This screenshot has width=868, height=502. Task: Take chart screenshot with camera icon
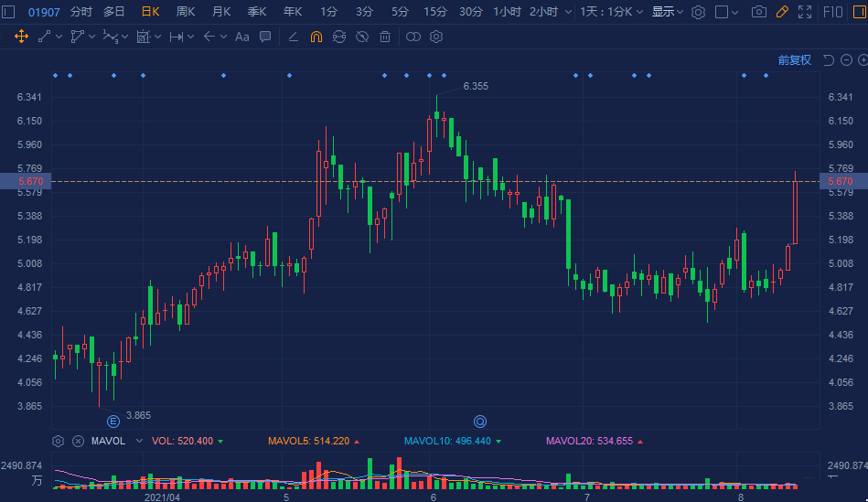(759, 12)
